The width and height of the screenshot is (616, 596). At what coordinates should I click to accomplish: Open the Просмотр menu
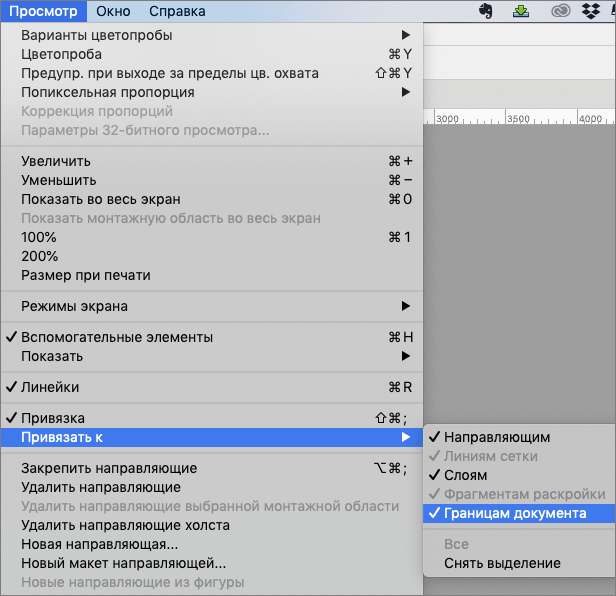pyautogui.click(x=43, y=11)
